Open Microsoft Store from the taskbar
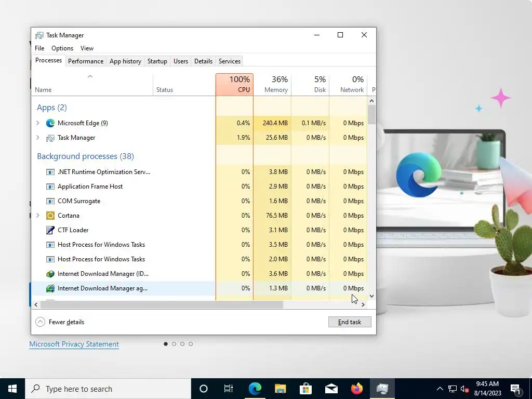The width and height of the screenshot is (532, 399). tap(305, 389)
